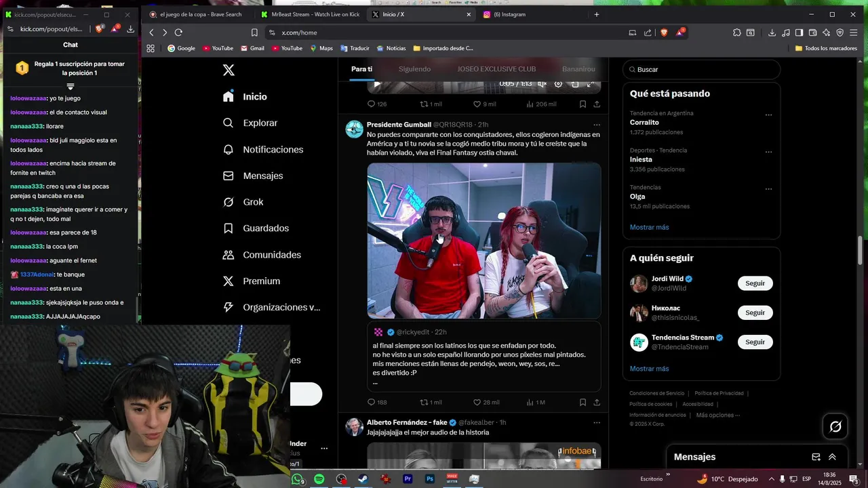The width and height of the screenshot is (868, 488).
Task: Open Explorar in X sidebar
Action: click(250, 123)
